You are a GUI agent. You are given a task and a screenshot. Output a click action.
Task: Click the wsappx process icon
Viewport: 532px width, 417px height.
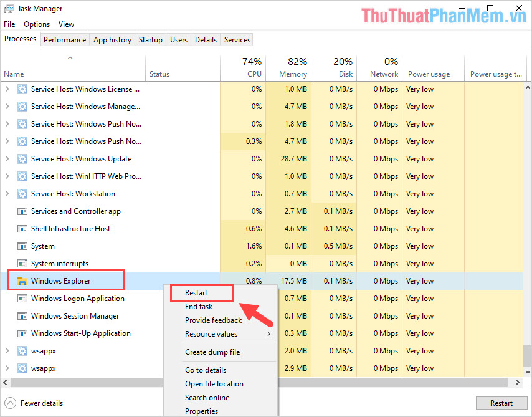[22, 351]
